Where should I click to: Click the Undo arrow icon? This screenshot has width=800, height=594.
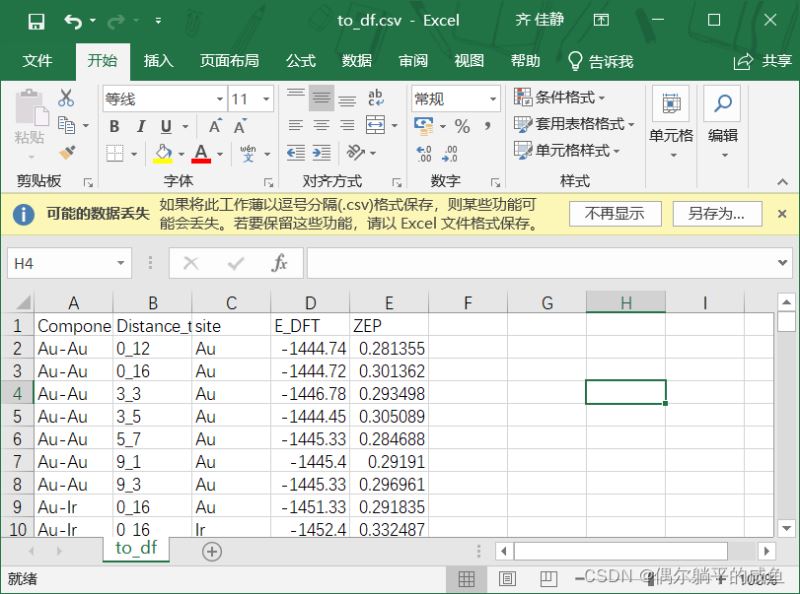[73, 21]
